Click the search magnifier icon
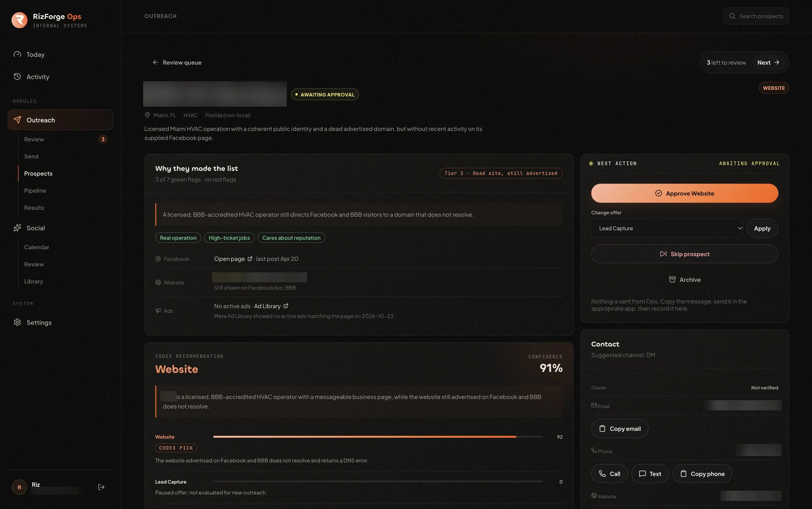 [732, 16]
